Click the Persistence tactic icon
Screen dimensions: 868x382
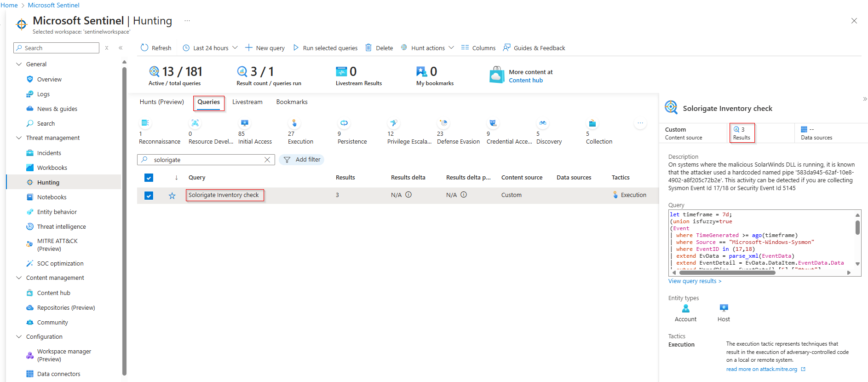[x=344, y=123]
